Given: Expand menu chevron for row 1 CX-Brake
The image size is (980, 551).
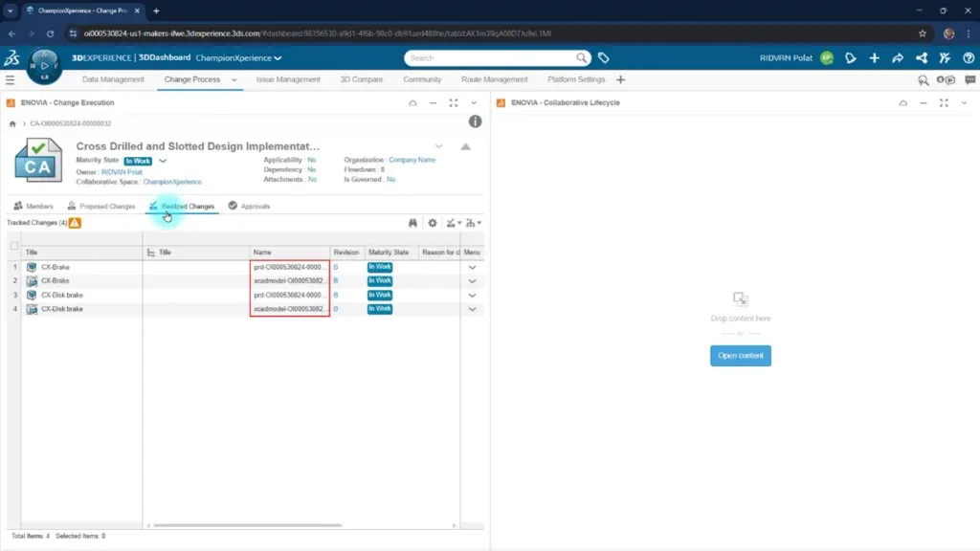Looking at the screenshot, I should [x=473, y=268].
